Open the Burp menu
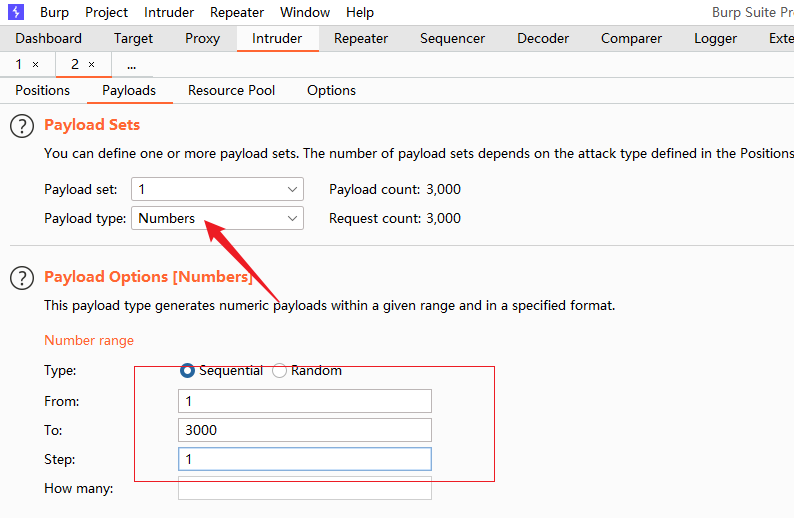 (x=54, y=12)
